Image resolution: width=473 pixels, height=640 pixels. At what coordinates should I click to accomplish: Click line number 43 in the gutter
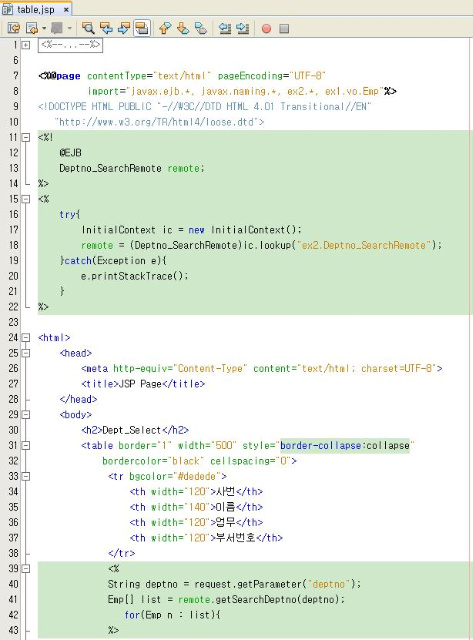click(13, 630)
